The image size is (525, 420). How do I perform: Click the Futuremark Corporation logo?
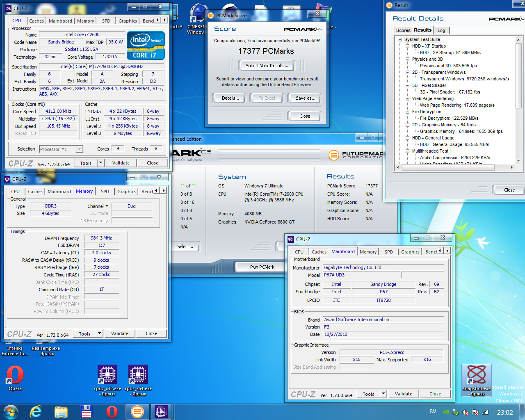[356, 155]
